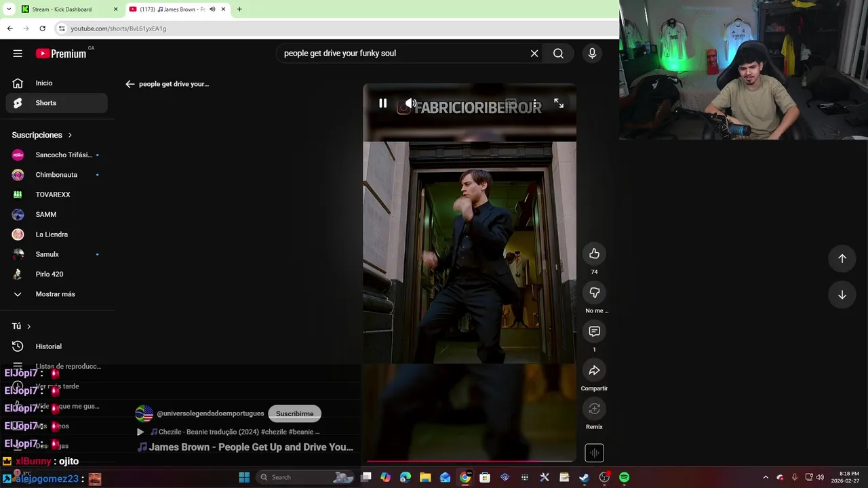This screenshot has height=488, width=868.
Task: Open File Explorer from the taskbar
Action: pos(425,477)
